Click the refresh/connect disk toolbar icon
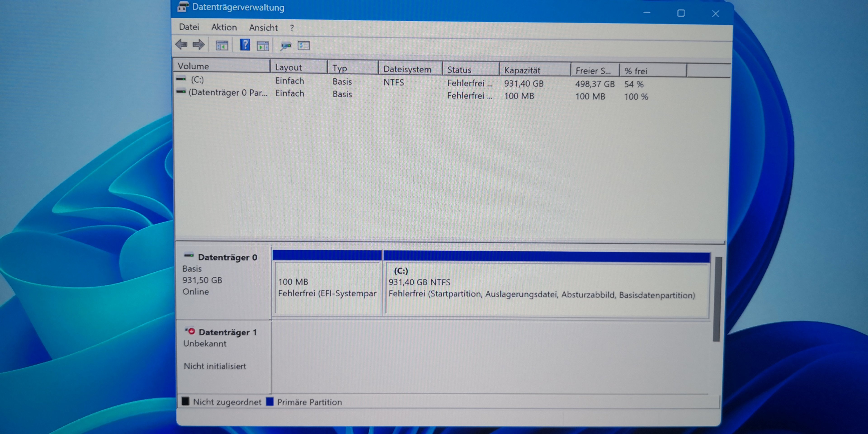868x434 pixels. click(286, 45)
